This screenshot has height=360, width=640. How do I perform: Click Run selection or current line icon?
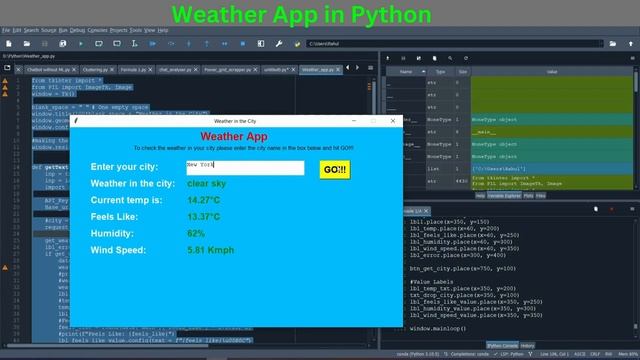[135, 44]
